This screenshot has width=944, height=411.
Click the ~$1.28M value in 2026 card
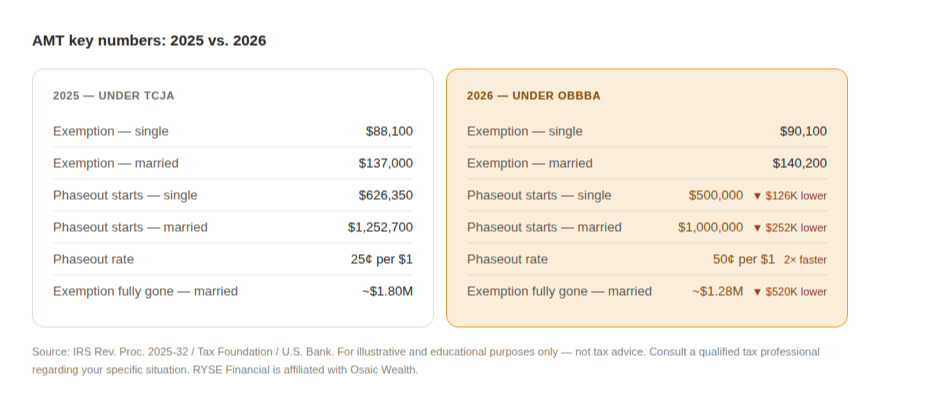(717, 291)
